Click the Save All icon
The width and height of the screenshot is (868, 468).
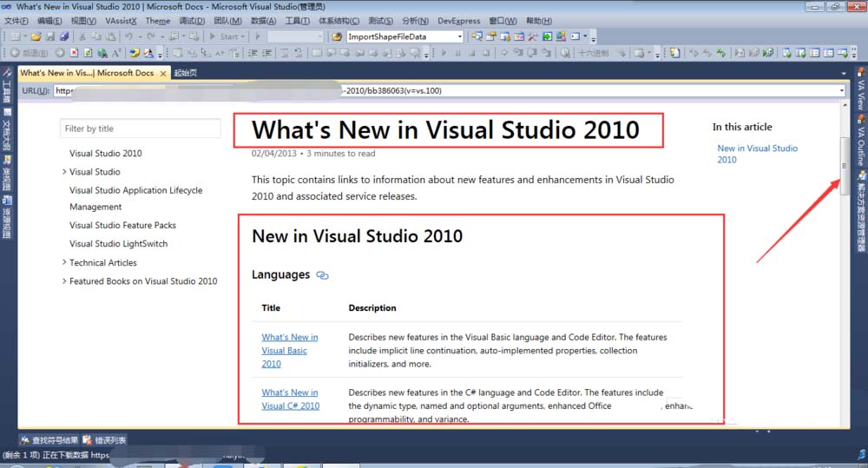click(x=64, y=36)
